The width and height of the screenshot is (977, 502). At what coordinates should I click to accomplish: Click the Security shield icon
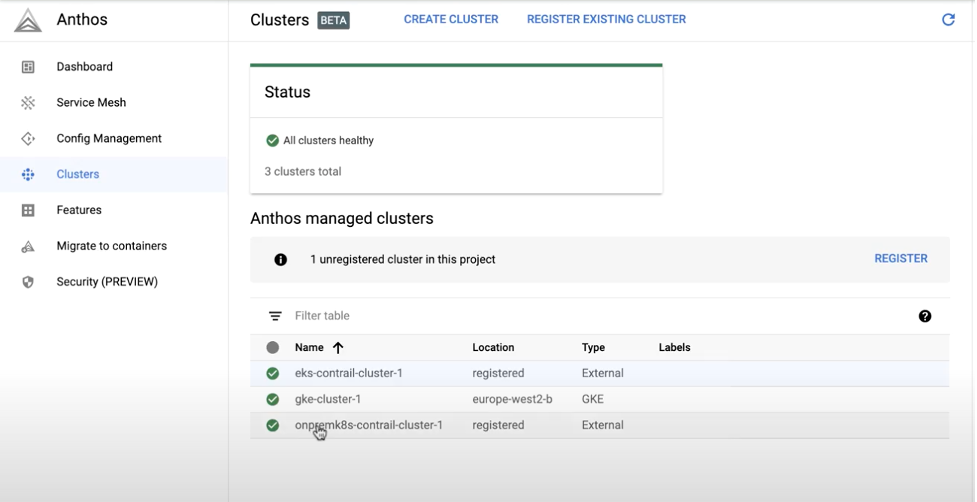pos(28,282)
